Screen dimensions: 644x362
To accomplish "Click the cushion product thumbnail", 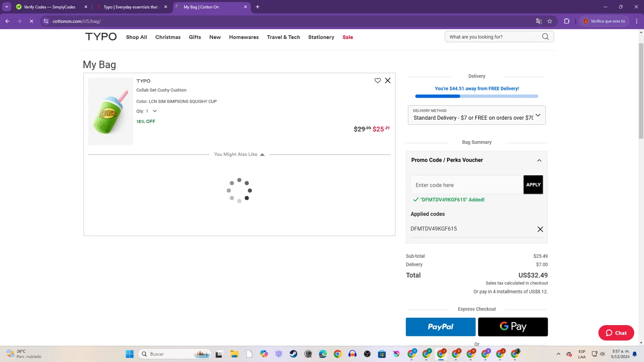I will [x=111, y=112].
